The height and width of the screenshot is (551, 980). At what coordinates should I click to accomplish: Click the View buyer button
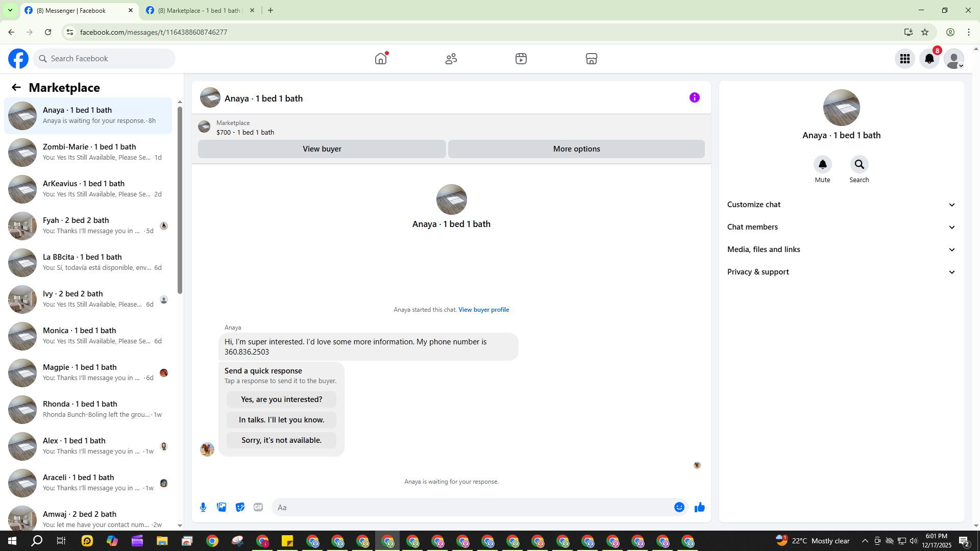tap(322, 149)
